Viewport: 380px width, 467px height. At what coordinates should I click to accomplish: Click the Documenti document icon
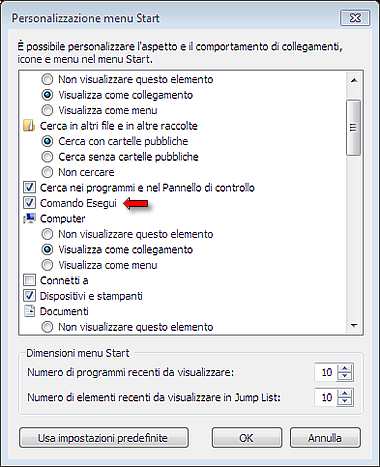coord(29,311)
